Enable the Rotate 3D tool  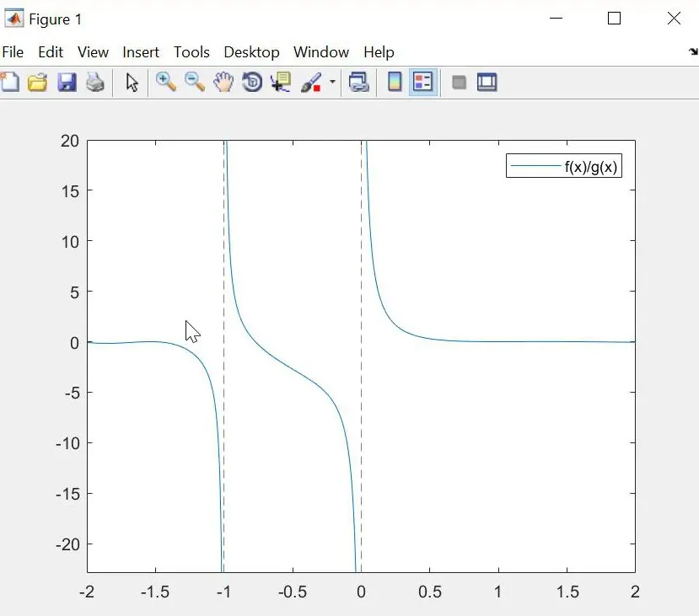(251, 82)
